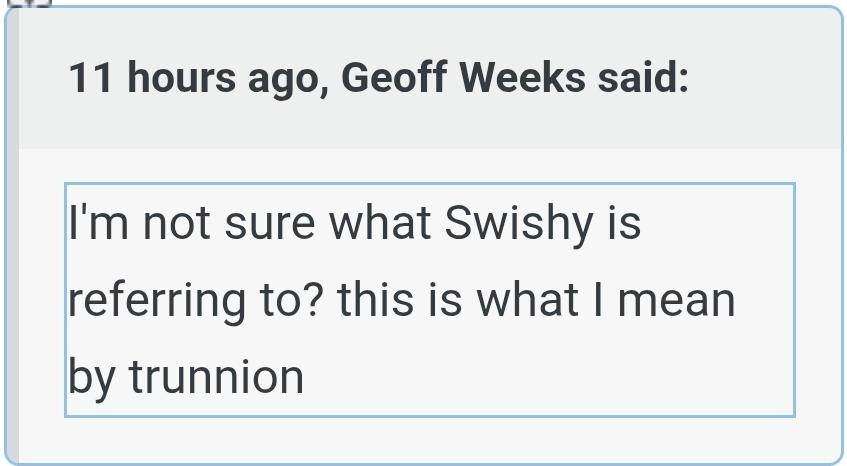Viewport: 847px width, 466px height.
Task: Click the phrase 'this is what I mean'
Action: point(535,300)
